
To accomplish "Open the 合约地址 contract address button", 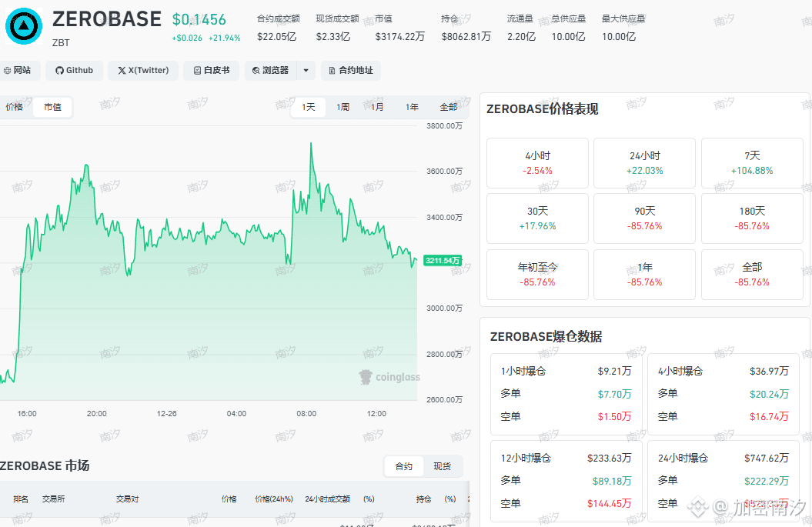I will pos(351,71).
